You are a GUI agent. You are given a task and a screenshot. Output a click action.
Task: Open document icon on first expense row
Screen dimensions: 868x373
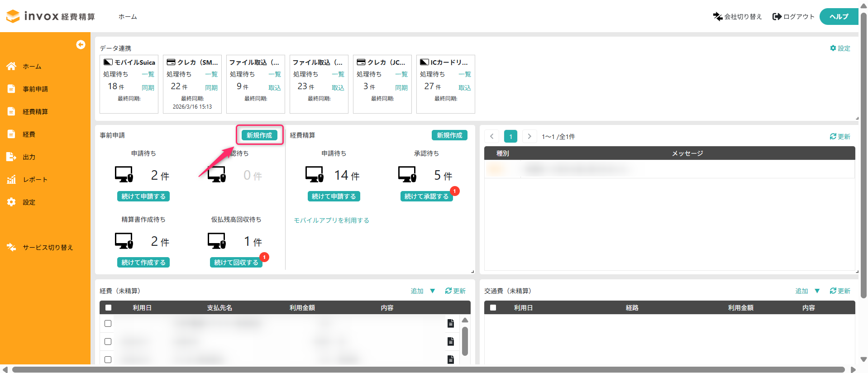450,323
